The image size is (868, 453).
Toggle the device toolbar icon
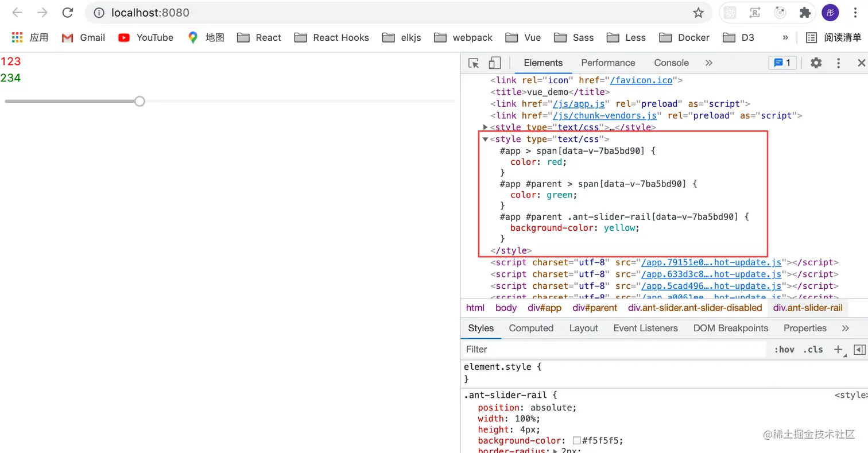coord(494,63)
